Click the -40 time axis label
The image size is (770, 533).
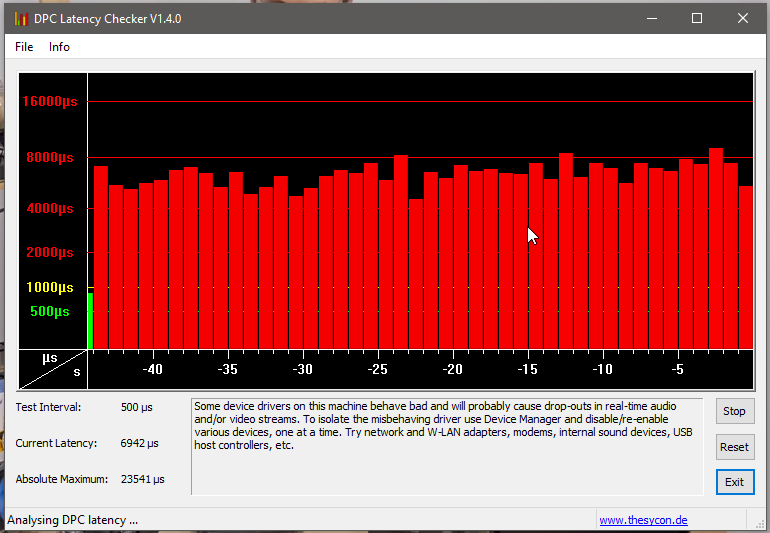point(153,369)
